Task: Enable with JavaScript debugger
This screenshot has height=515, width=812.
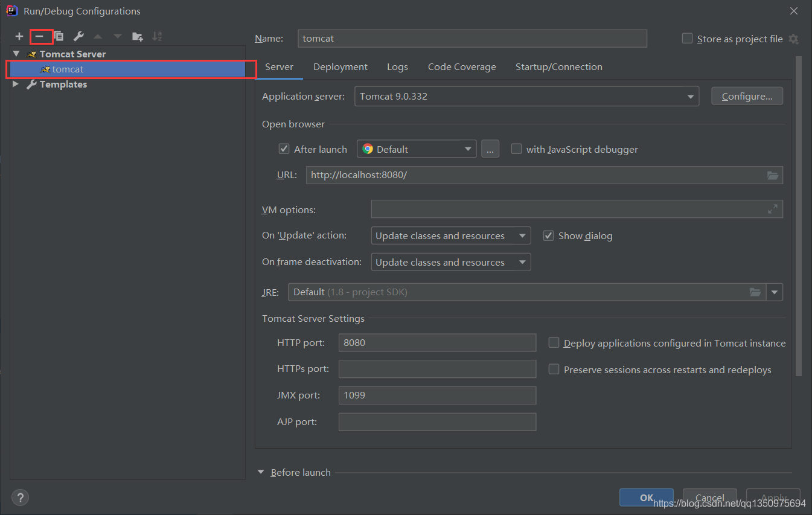Action: [x=516, y=149]
